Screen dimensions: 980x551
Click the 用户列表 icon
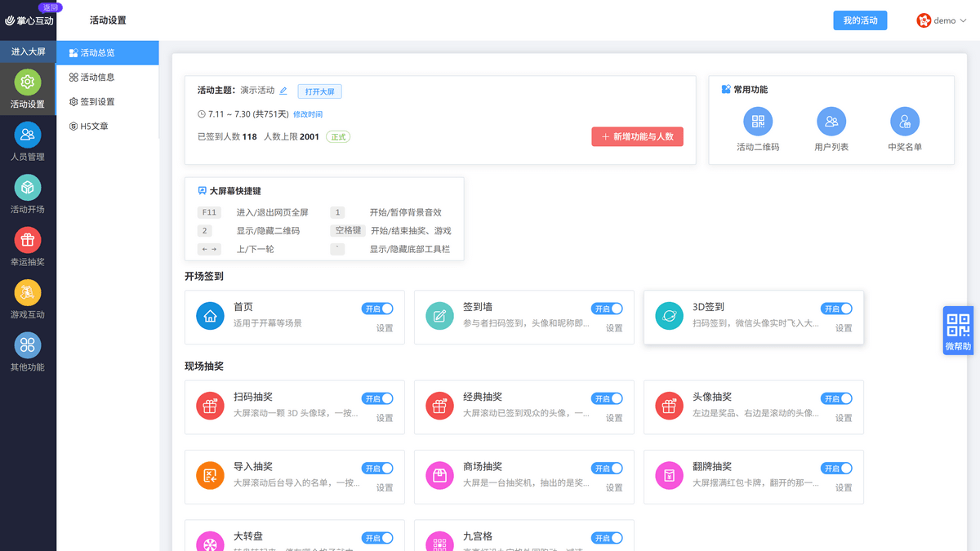[831, 122]
